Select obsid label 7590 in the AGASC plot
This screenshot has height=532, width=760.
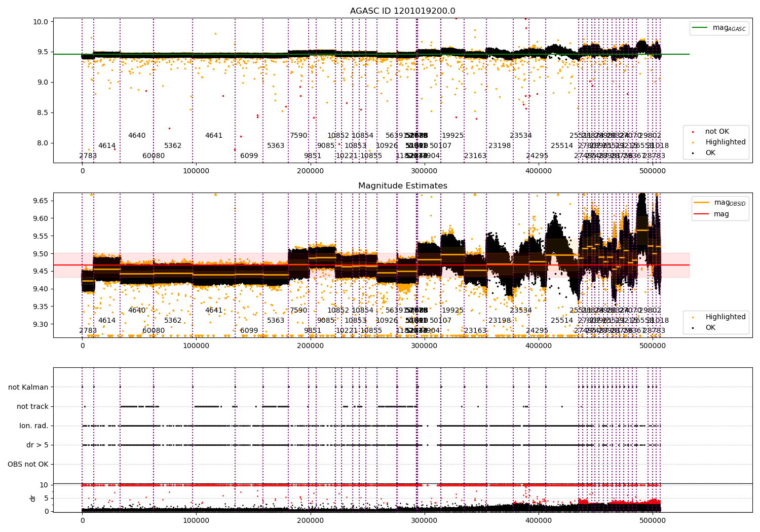pyautogui.click(x=298, y=136)
